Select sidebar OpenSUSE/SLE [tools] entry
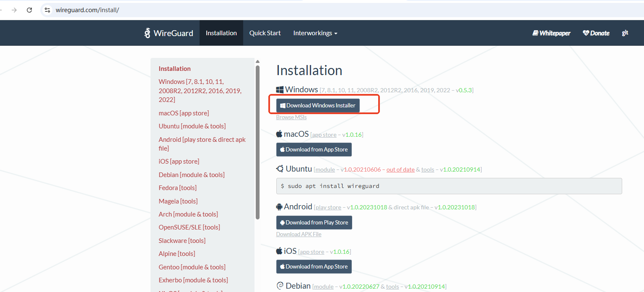The width and height of the screenshot is (644, 292). 190,227
